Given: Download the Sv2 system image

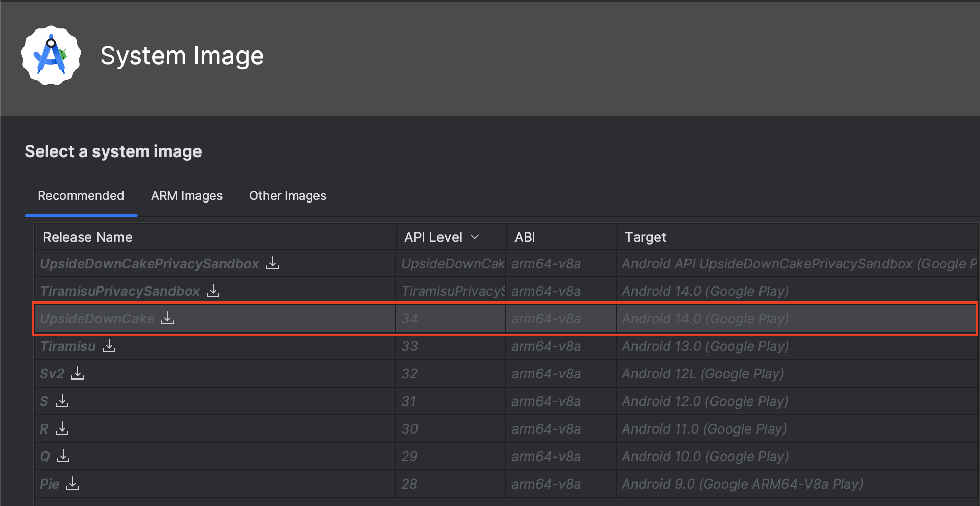Looking at the screenshot, I should click(78, 373).
